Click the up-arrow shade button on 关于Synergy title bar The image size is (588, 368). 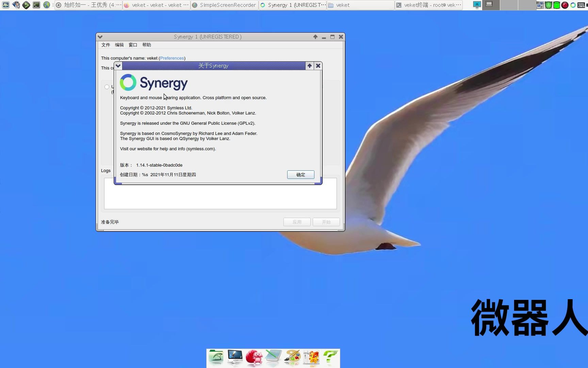309,66
